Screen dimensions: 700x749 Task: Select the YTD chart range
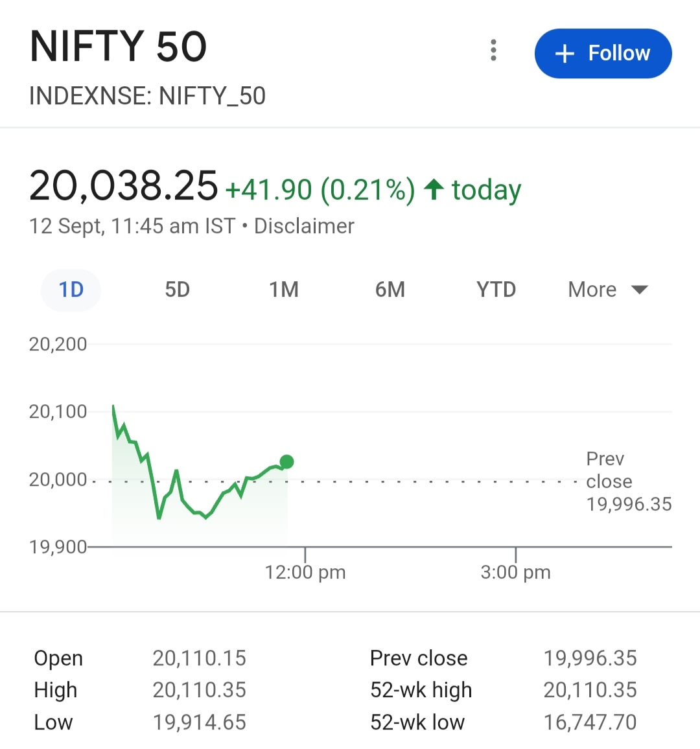(x=496, y=290)
